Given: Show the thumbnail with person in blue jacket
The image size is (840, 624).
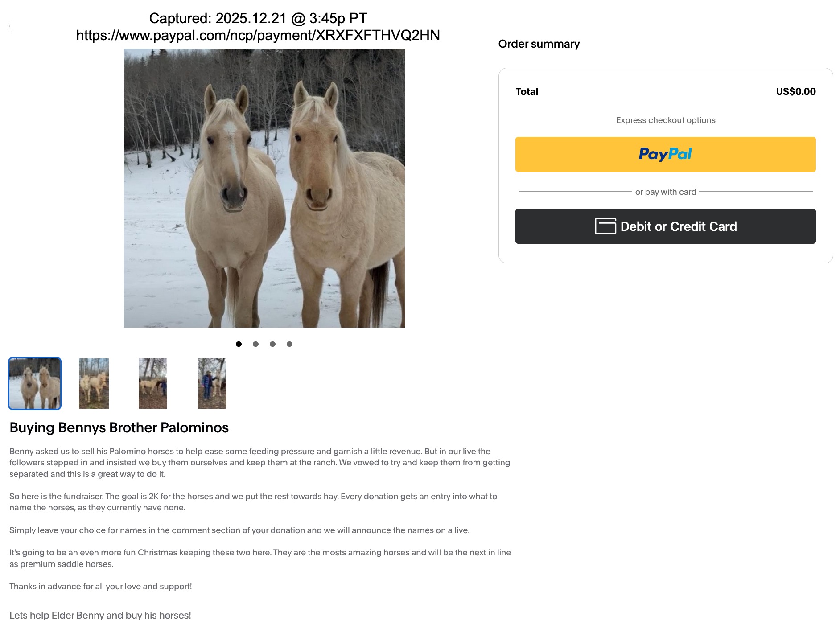Looking at the screenshot, I should pyautogui.click(x=212, y=383).
